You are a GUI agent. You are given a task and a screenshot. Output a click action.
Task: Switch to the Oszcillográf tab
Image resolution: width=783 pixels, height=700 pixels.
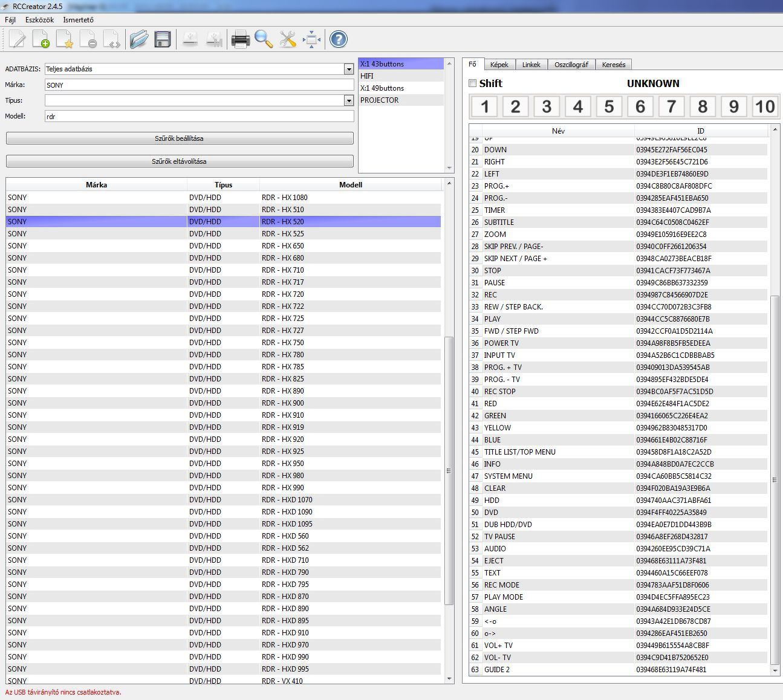[571, 65]
